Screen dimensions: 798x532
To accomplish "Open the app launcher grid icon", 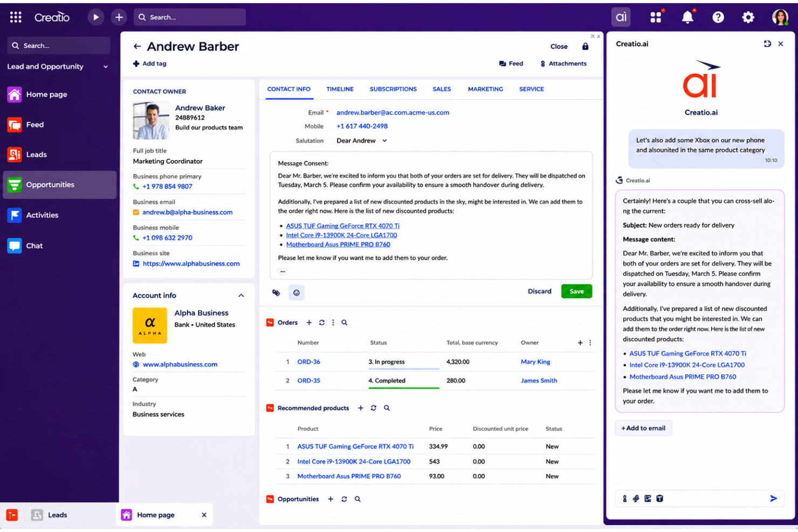I will point(16,17).
